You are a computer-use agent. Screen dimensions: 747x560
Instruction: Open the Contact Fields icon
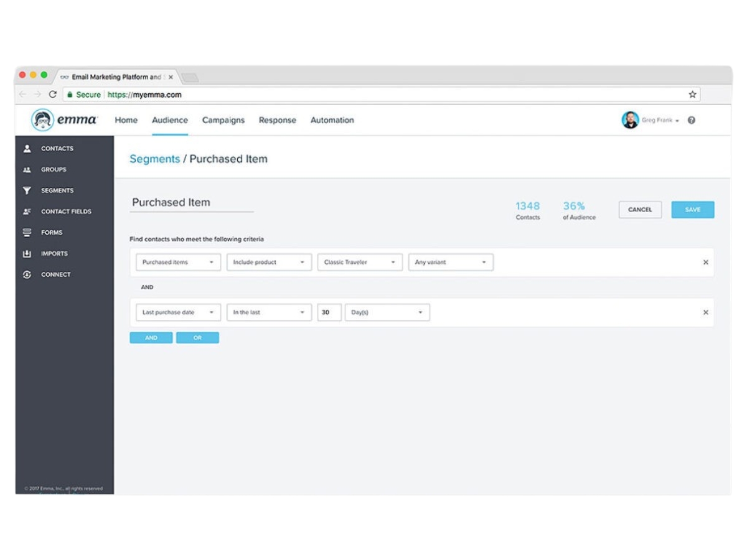point(27,212)
